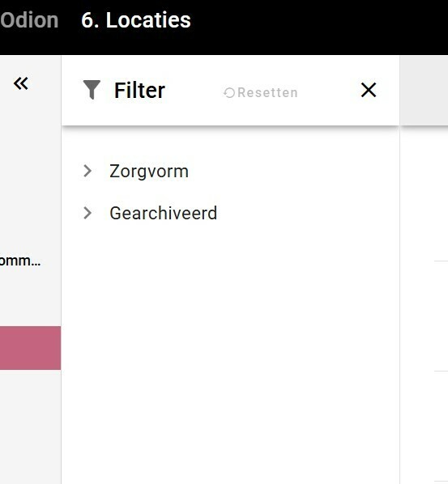Select the pink highlighted sidebar item

click(30, 348)
